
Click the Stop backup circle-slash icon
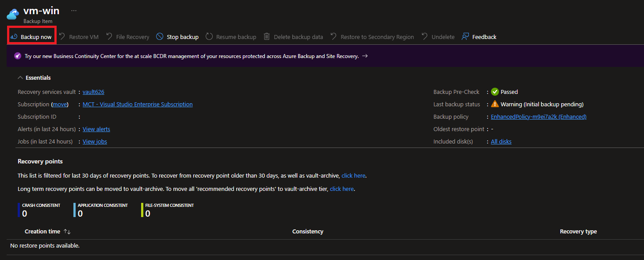point(160,36)
